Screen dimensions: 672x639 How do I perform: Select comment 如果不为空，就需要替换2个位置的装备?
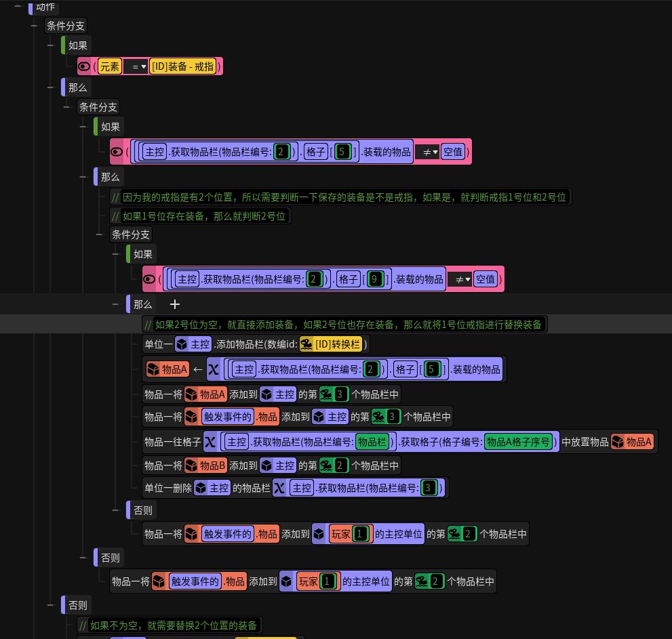[170, 625]
